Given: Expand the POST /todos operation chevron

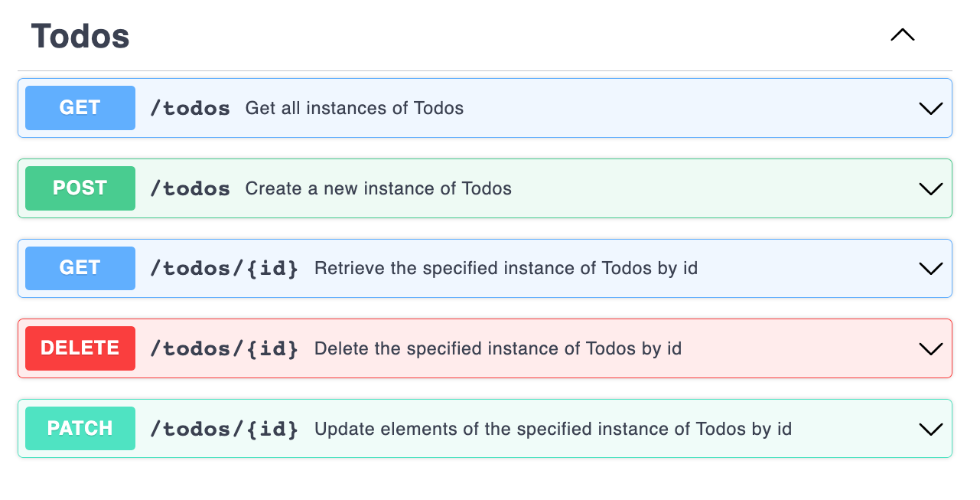Looking at the screenshot, I should coord(930,188).
